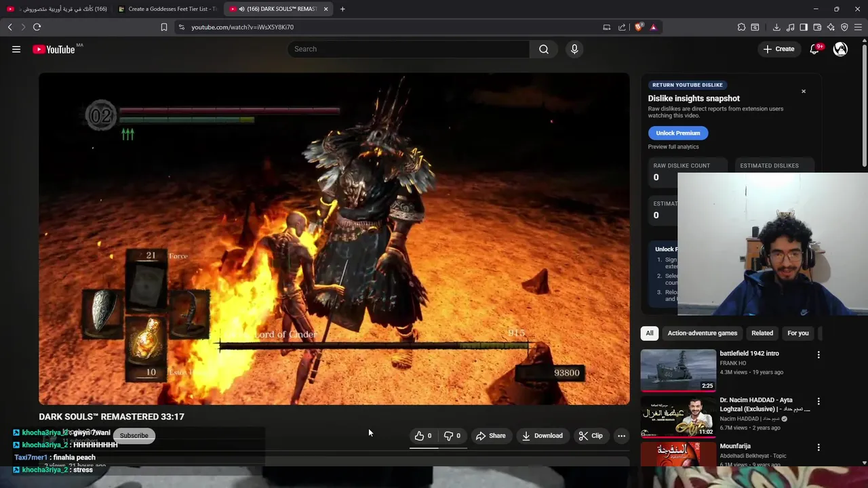This screenshot has width=868, height=488.
Task: Dislike the video
Action: (x=452, y=436)
